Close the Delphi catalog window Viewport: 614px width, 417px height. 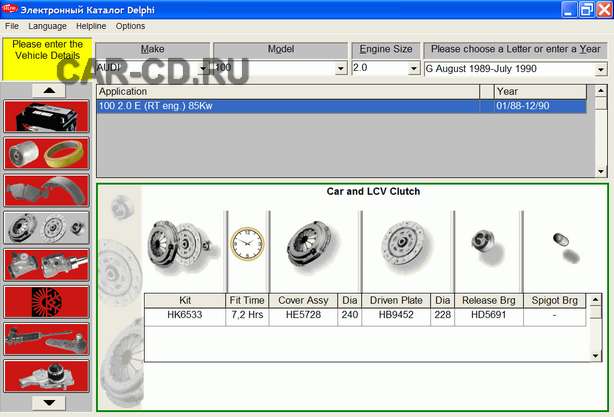tap(604, 9)
